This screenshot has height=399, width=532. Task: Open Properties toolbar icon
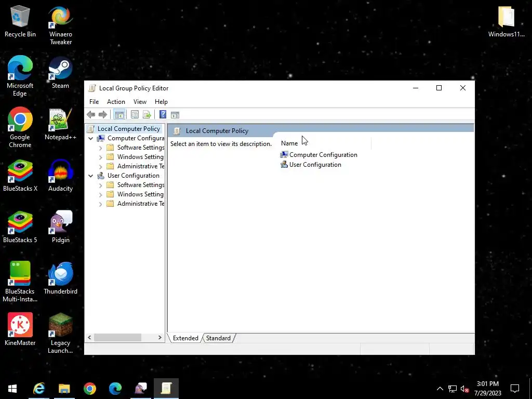(x=135, y=115)
